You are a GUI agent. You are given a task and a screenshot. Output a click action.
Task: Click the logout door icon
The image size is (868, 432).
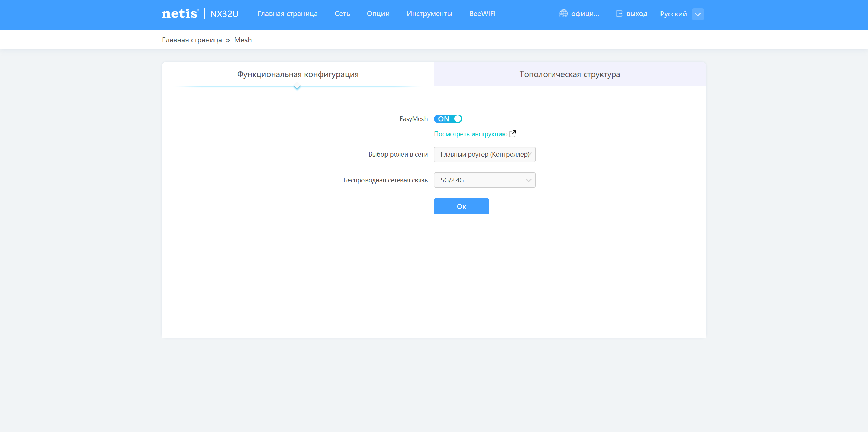click(x=619, y=14)
